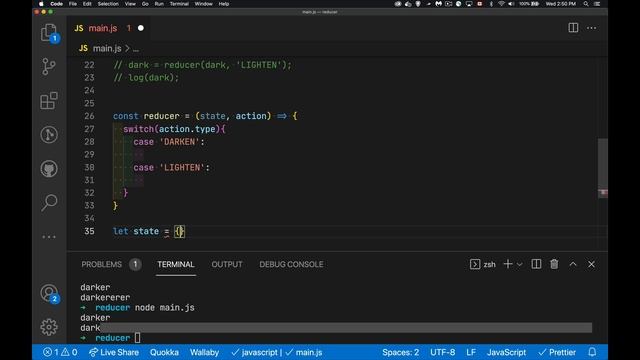Open the Terminal menu in menu bar

point(179,4)
